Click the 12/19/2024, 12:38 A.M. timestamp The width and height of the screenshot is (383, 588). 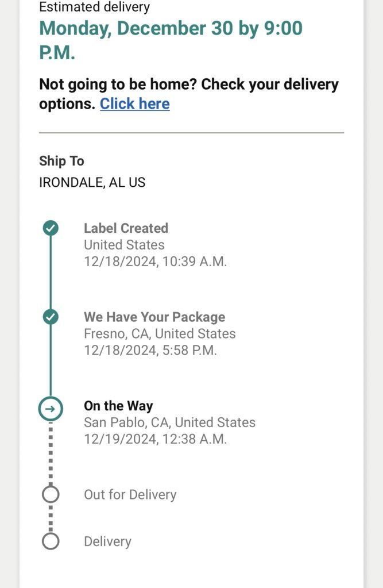click(x=155, y=439)
